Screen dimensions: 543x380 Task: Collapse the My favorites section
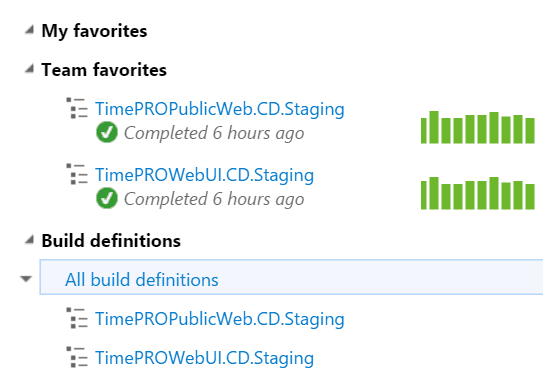[x=29, y=30]
